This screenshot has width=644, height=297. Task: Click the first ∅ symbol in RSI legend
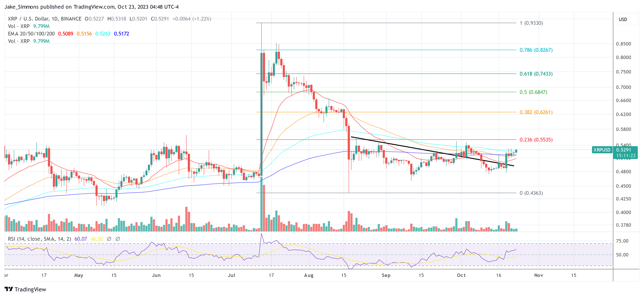[x=109, y=239]
